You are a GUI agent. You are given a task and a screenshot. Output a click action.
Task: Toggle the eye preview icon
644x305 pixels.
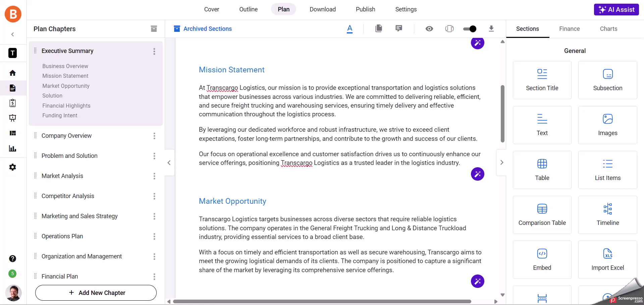[429, 29]
